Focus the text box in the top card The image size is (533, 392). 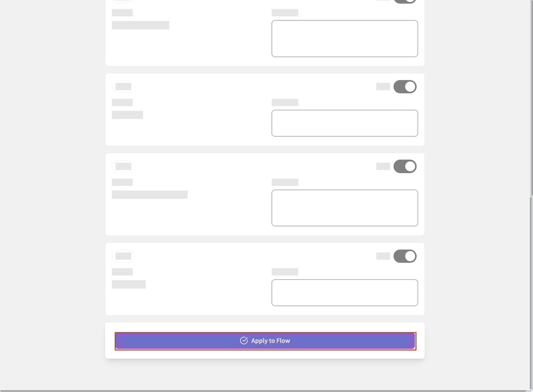point(344,39)
